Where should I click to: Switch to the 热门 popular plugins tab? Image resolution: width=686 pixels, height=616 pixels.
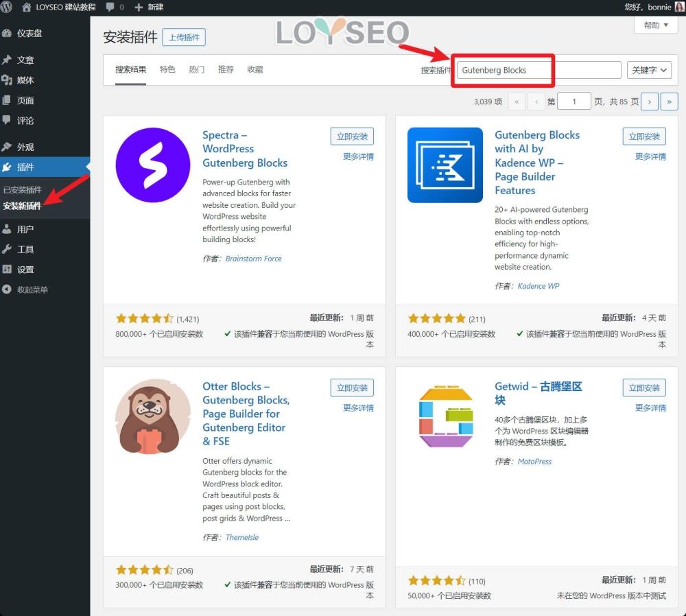point(196,69)
